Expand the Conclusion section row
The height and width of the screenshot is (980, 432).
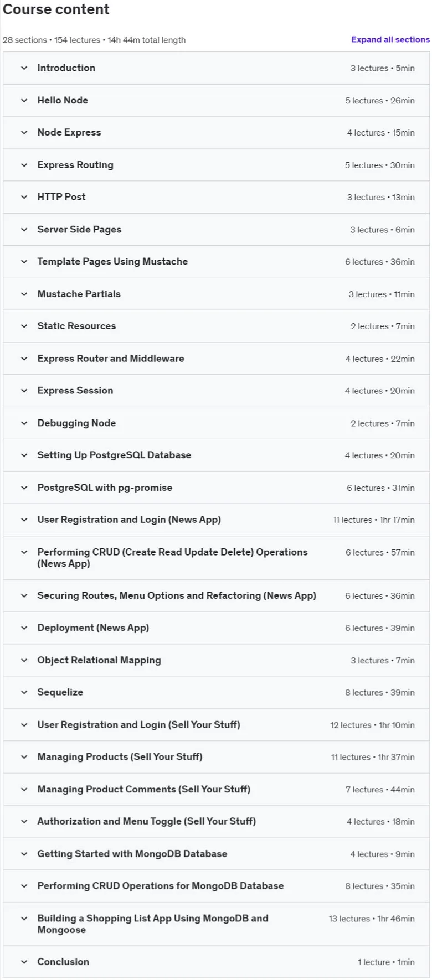[216, 962]
